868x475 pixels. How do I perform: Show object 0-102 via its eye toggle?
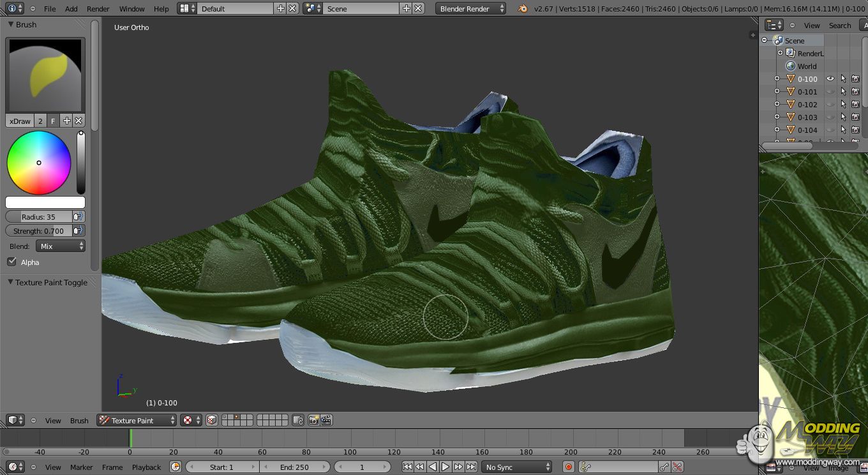point(830,105)
